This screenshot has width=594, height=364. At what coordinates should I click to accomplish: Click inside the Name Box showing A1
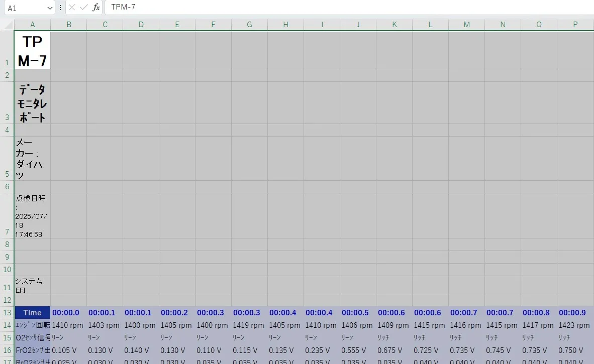click(25, 8)
